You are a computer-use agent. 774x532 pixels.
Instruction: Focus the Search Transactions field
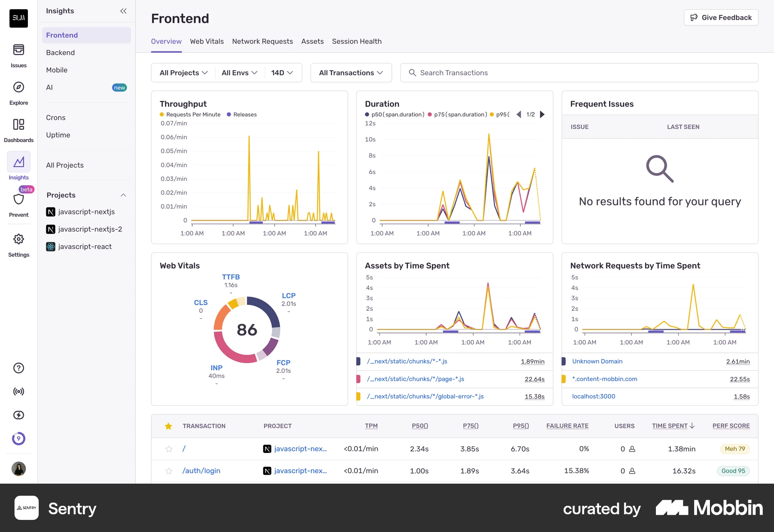coord(579,73)
